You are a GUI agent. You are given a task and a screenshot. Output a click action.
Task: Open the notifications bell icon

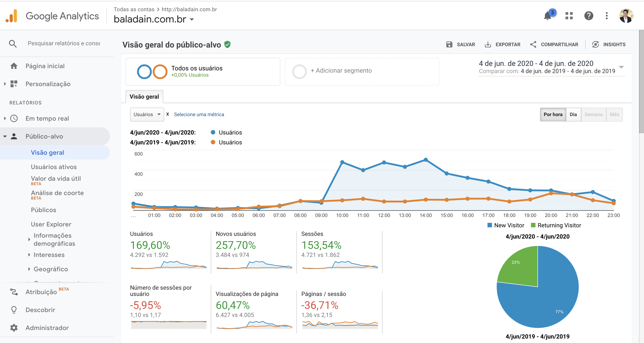coord(548,16)
